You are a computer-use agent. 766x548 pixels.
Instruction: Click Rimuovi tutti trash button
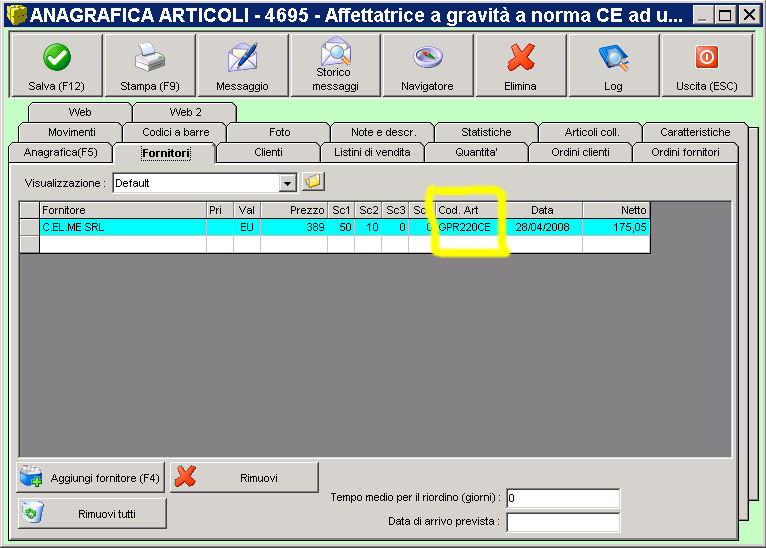(92, 513)
